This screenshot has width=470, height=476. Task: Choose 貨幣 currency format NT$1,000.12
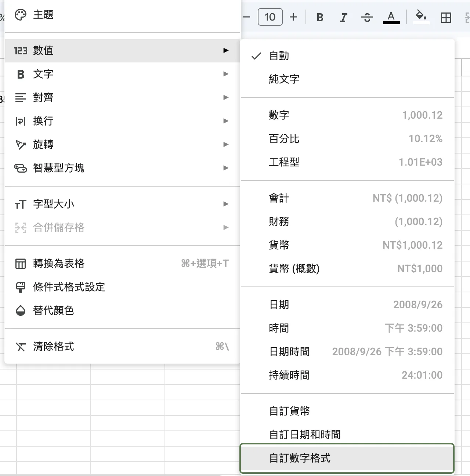pos(347,245)
